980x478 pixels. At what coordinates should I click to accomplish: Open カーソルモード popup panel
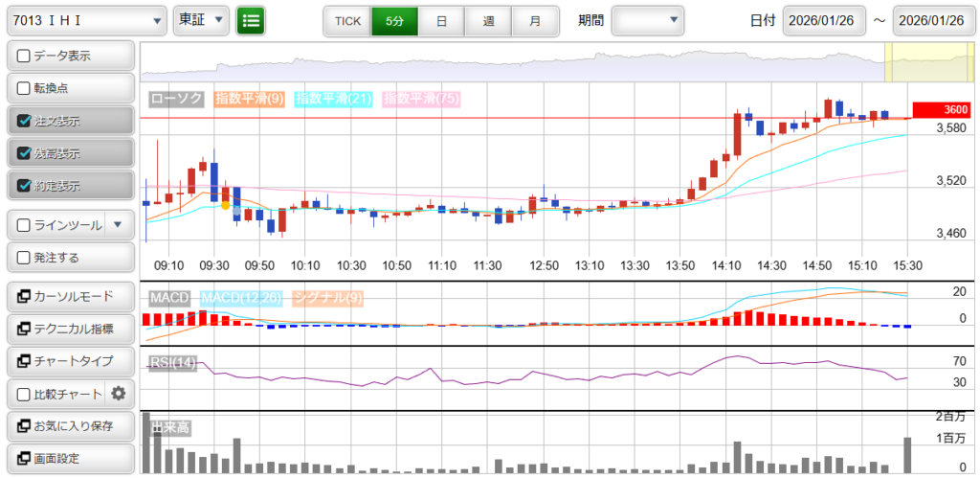point(69,296)
